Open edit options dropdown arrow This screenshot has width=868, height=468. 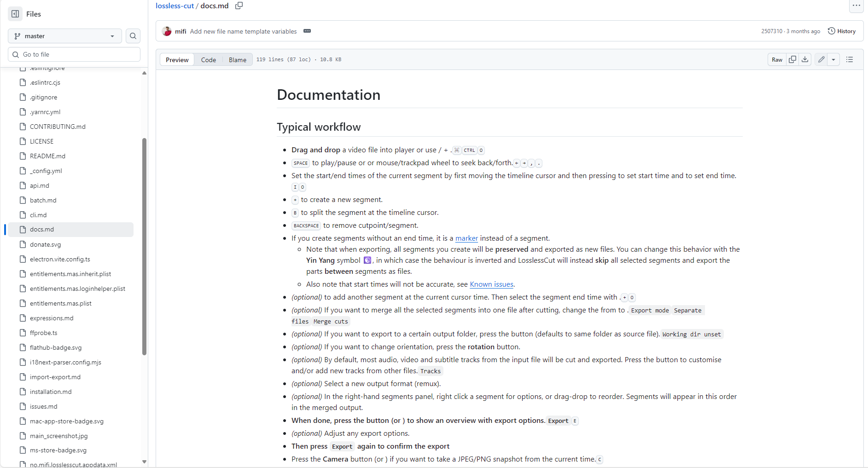coord(833,59)
